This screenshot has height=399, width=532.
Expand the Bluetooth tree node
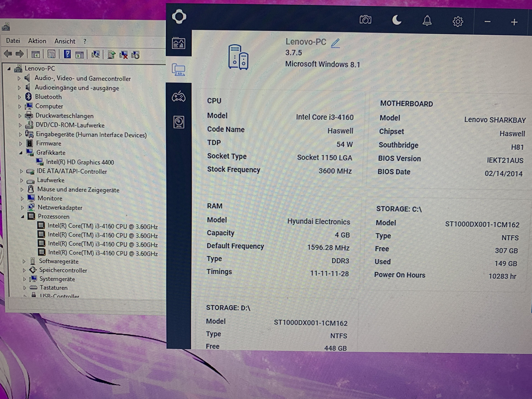pos(20,97)
